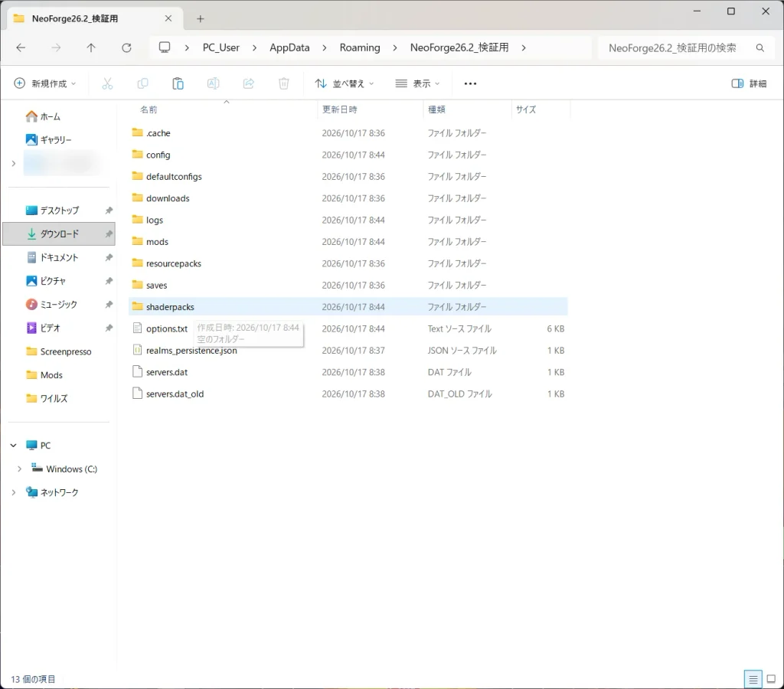The image size is (784, 689).
Task: Sort by the 種類 column header
Action: click(x=436, y=109)
